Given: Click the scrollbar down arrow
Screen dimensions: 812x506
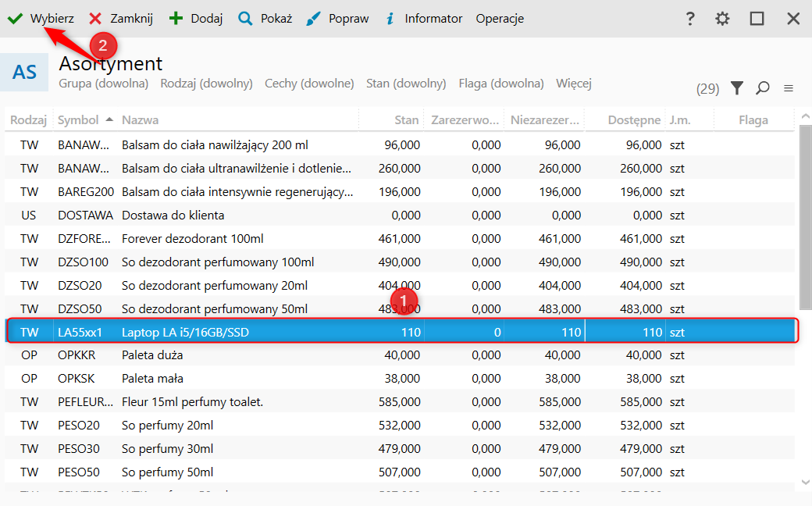Looking at the screenshot, I should pyautogui.click(x=806, y=482).
